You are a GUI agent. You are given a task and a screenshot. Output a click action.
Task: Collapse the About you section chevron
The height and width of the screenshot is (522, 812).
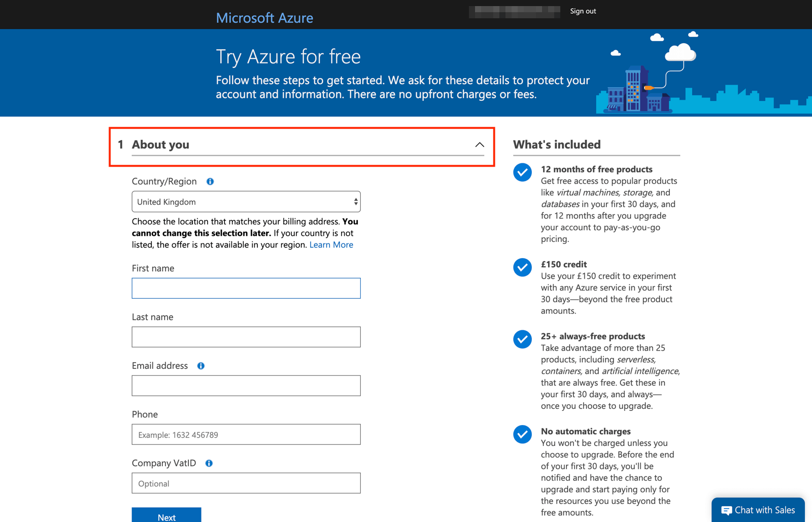(480, 145)
